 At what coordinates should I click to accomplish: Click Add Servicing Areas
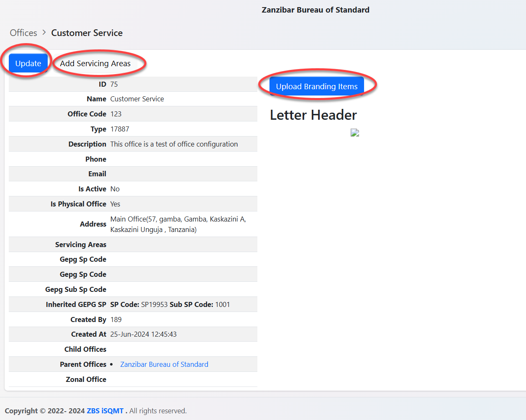[95, 63]
